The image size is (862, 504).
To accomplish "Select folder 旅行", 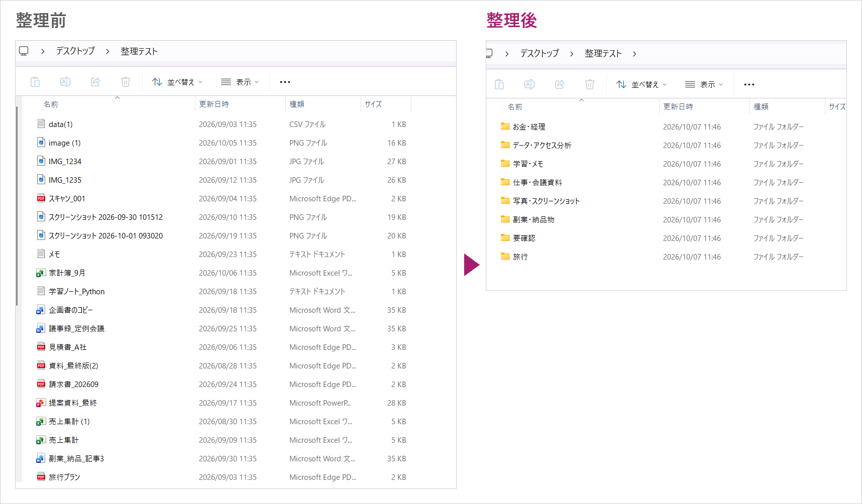I will [520, 257].
